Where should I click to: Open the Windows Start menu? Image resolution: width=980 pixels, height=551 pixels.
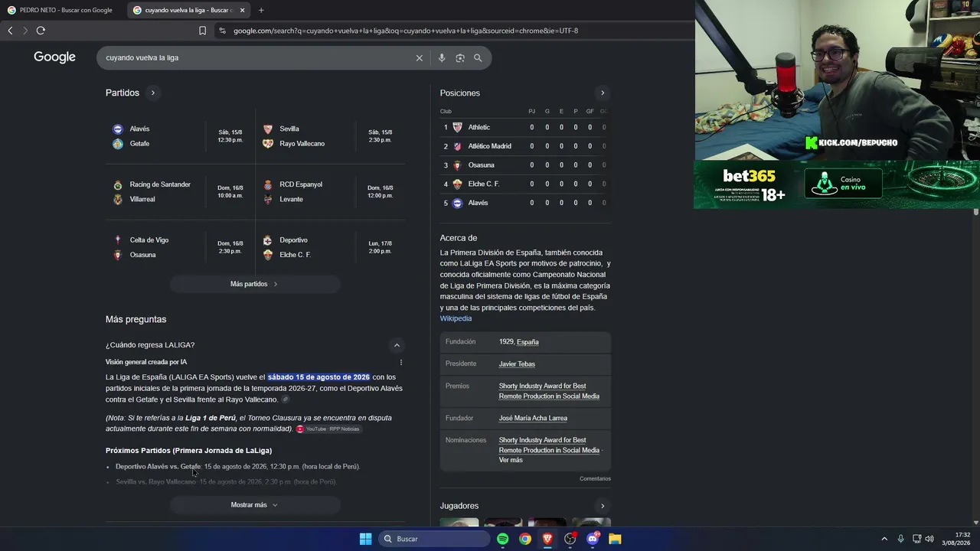coord(366,539)
